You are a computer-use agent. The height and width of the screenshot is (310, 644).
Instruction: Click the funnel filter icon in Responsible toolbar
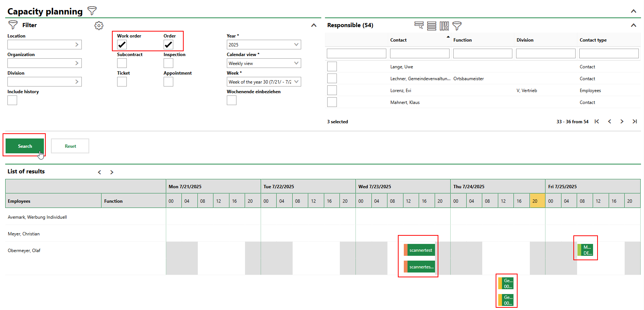tap(457, 26)
